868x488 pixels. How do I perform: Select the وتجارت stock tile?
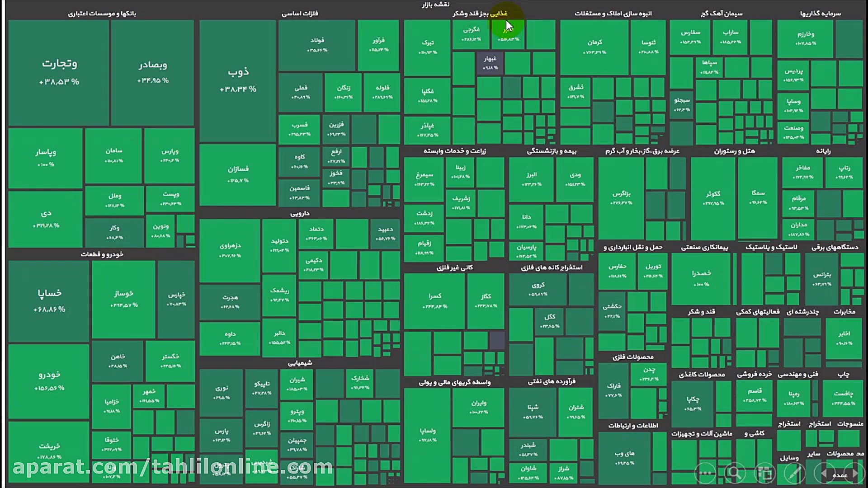[59, 72]
